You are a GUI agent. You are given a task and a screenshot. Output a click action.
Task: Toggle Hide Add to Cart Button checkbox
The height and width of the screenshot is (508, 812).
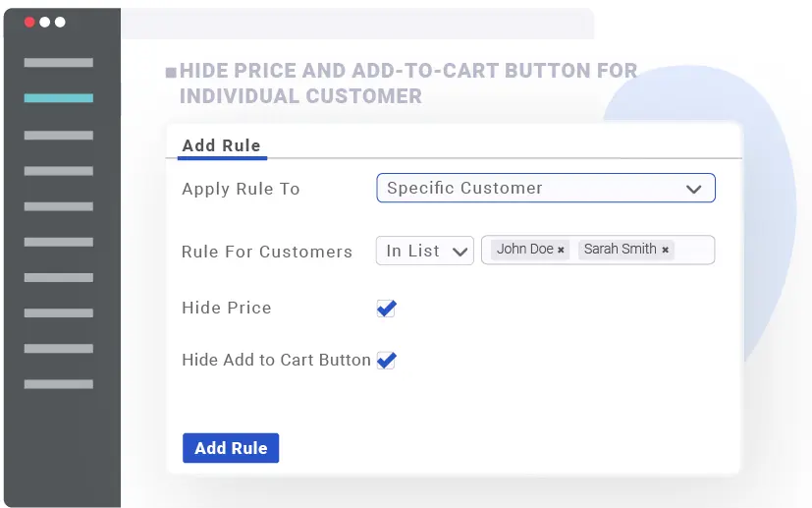386,361
